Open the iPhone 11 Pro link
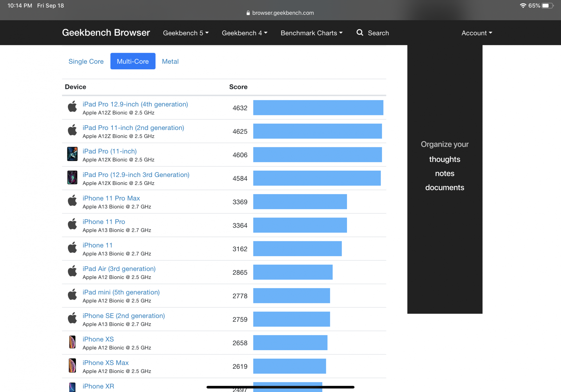561x392 pixels. pyautogui.click(x=104, y=222)
